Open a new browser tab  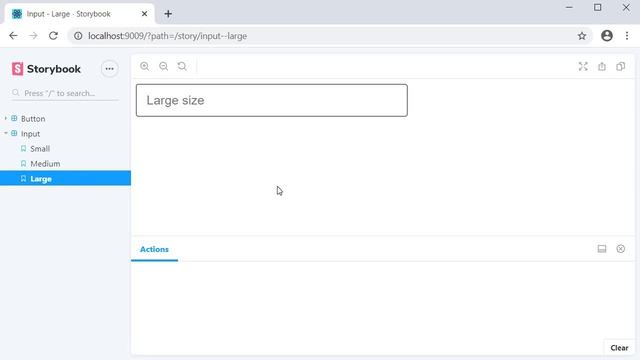168,14
